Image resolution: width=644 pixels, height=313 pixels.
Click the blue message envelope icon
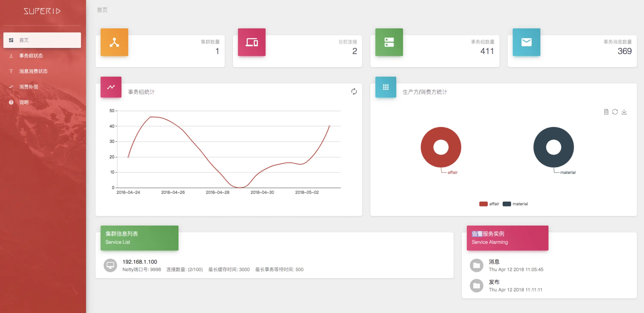tap(526, 42)
